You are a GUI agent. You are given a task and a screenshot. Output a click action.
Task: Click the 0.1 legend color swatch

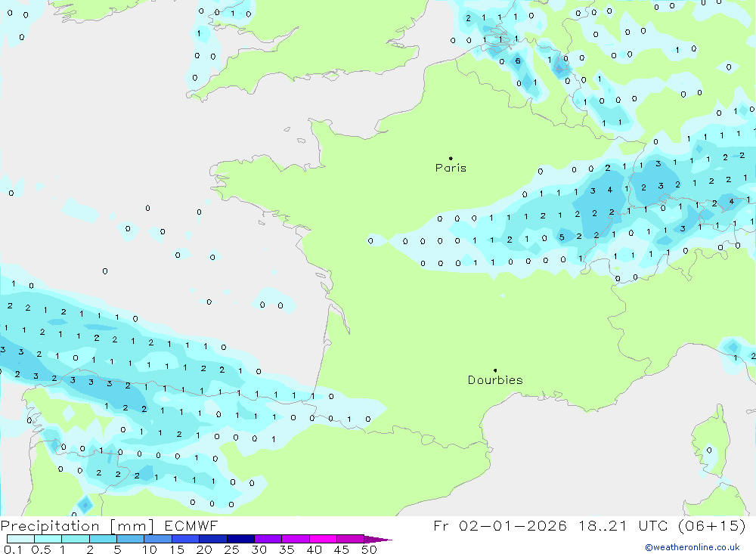pos(20,539)
